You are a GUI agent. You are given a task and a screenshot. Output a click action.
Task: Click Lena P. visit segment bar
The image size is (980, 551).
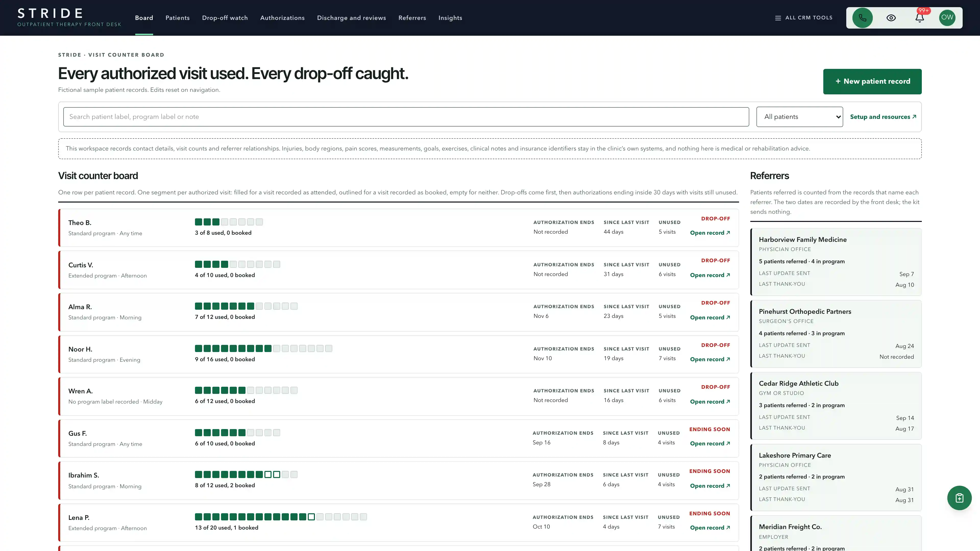(x=281, y=517)
